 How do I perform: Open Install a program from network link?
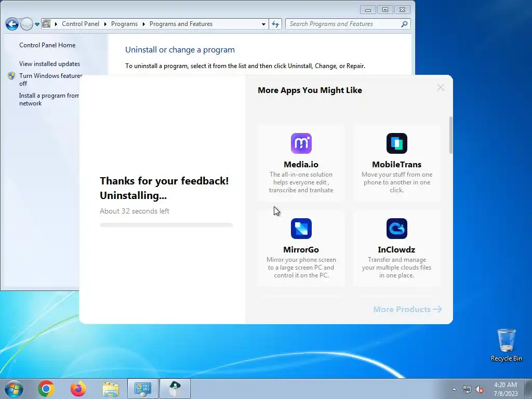point(49,99)
